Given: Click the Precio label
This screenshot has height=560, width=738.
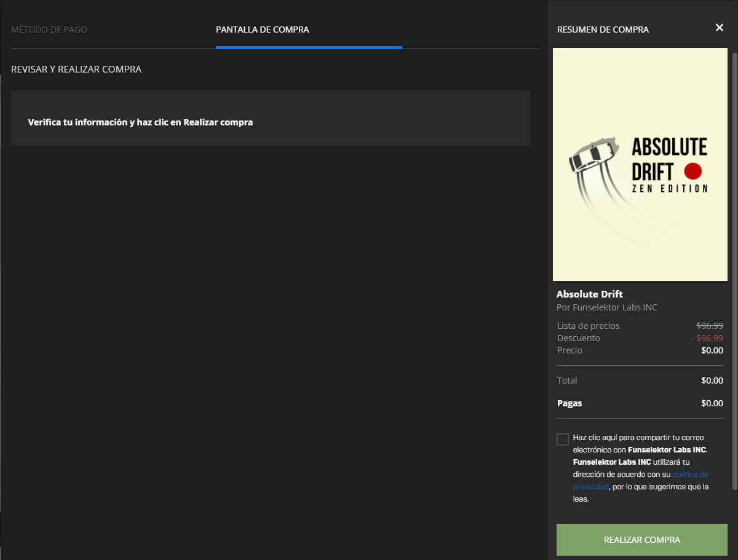Looking at the screenshot, I should click(569, 350).
